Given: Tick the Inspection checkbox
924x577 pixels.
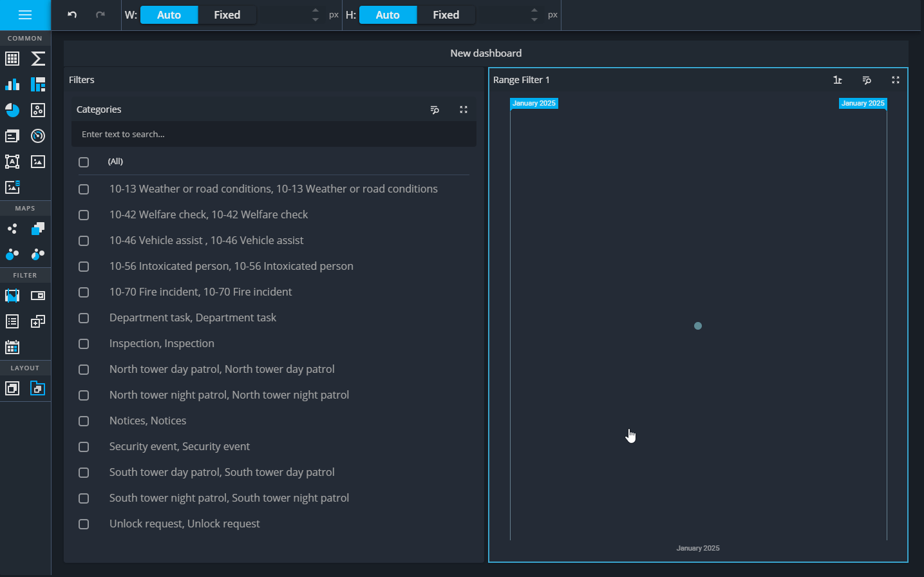Looking at the screenshot, I should (x=84, y=344).
